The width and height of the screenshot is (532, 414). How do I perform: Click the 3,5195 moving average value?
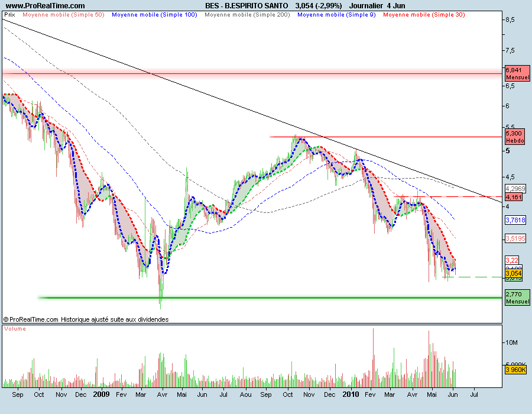515,238
